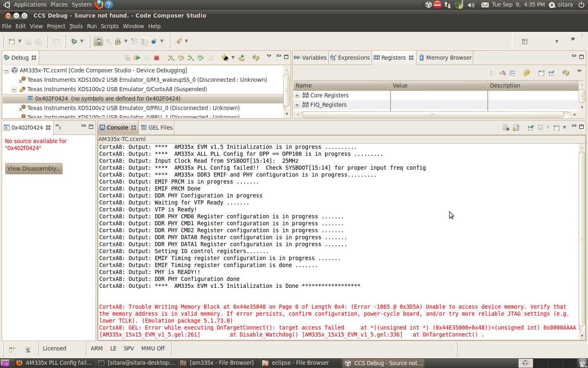Screen dimensions: 588x368
Task: Open the File menu
Action: 7,26
